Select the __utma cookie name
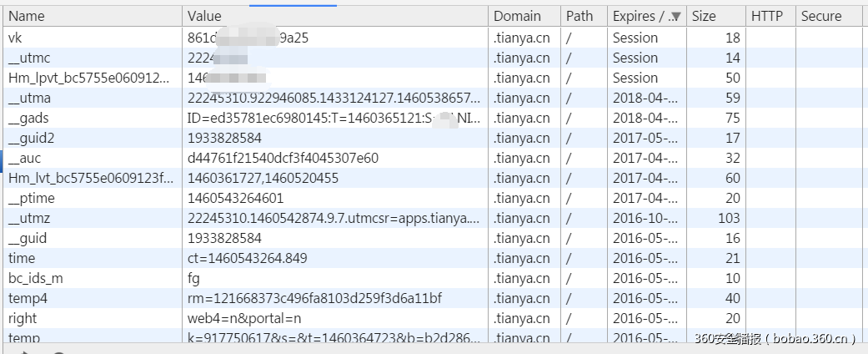 (29, 98)
